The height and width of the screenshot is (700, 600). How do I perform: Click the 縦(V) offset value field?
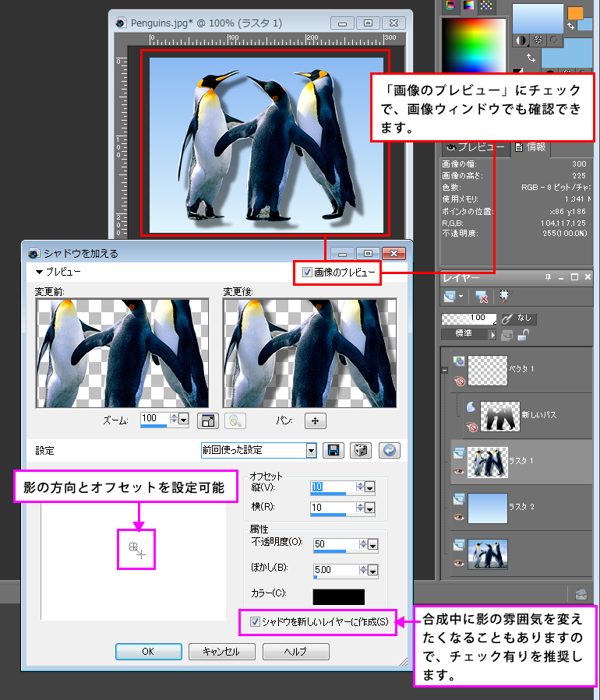point(334,487)
